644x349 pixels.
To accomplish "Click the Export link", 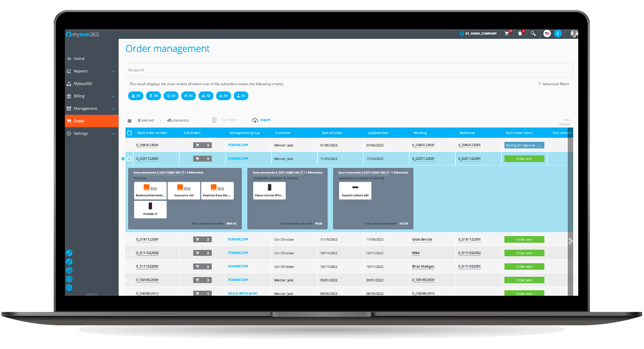I will point(265,120).
